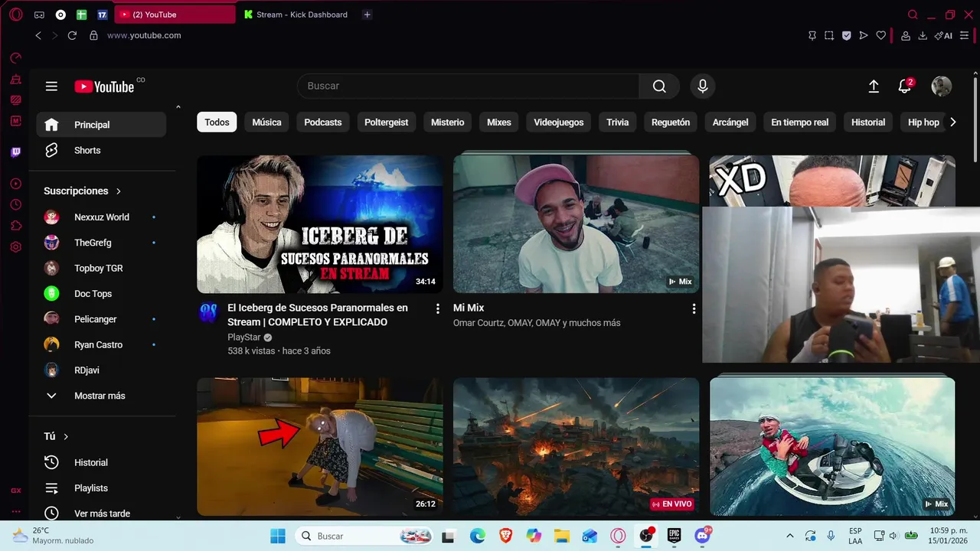This screenshot has height=551, width=980.
Task: Search tabs with the red magnifier
Action: click(x=913, y=15)
